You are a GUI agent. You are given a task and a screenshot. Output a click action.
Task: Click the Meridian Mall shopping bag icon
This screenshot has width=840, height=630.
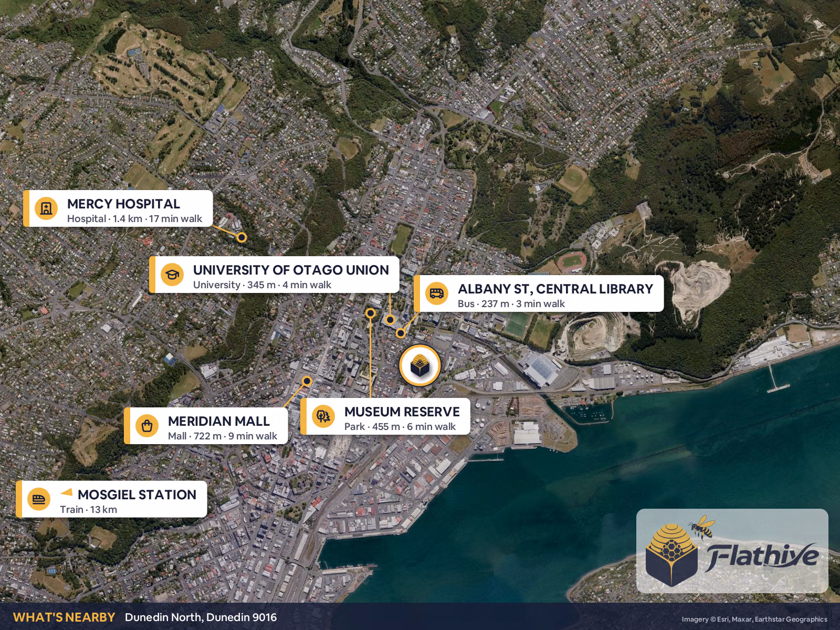(147, 426)
